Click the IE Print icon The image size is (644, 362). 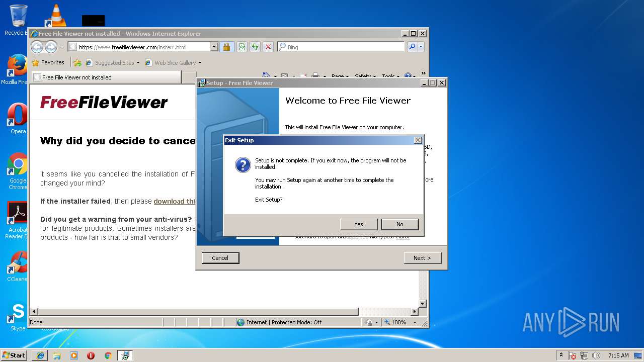[315, 76]
